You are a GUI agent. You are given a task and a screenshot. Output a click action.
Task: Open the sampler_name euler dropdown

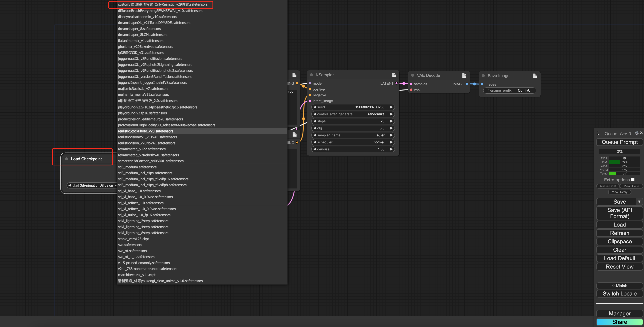point(353,135)
